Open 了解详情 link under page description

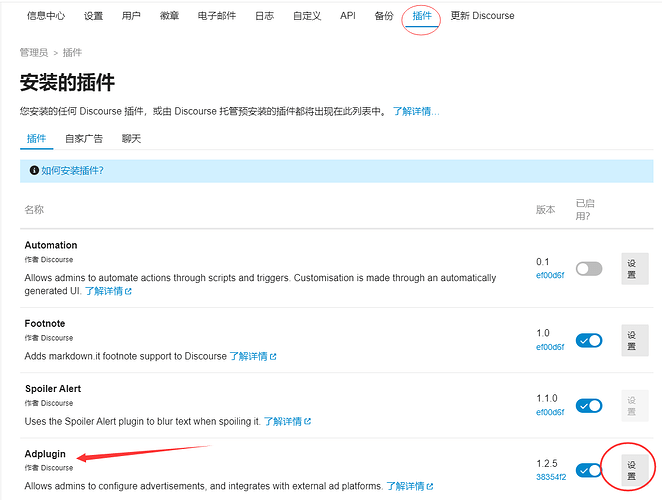pos(416,111)
